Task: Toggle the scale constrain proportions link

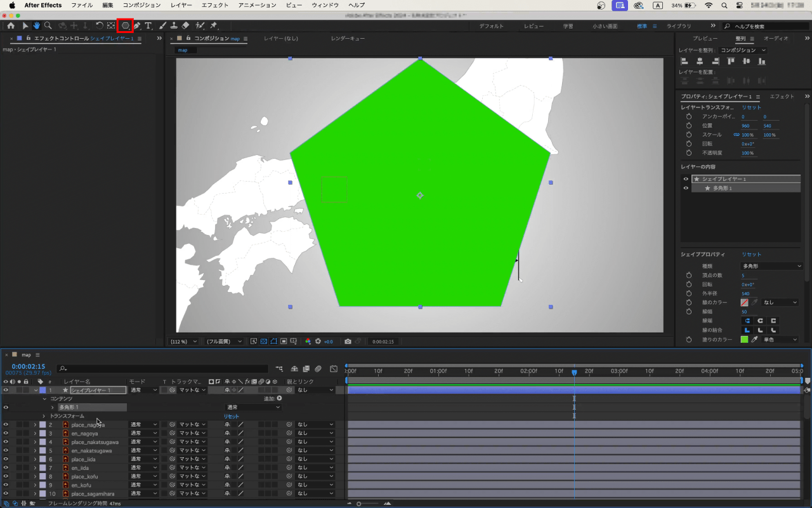Action: 737,135
